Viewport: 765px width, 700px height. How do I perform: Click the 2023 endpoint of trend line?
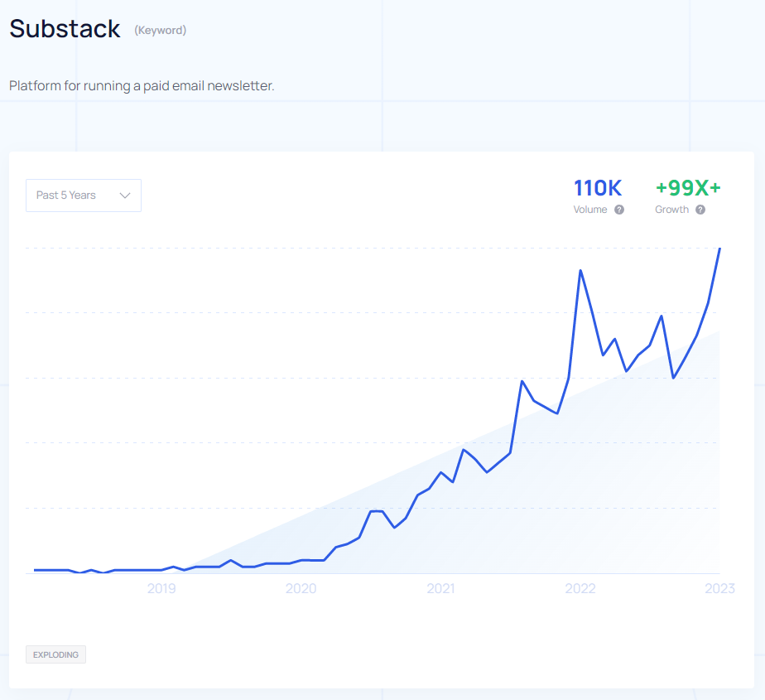click(x=719, y=249)
